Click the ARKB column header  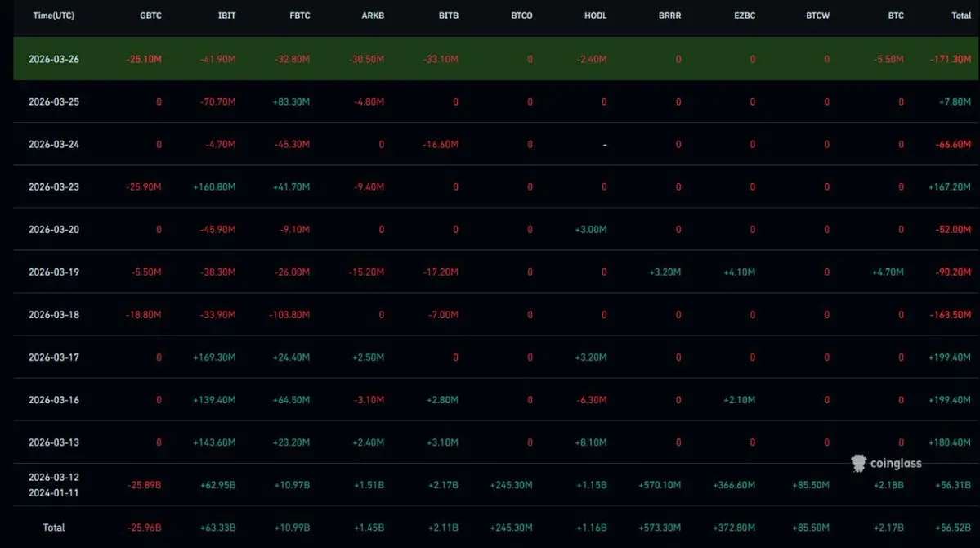(x=374, y=16)
